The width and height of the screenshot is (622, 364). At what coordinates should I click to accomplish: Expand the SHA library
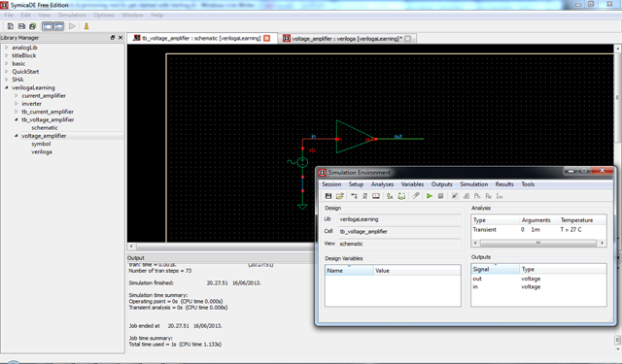[x=7, y=80]
